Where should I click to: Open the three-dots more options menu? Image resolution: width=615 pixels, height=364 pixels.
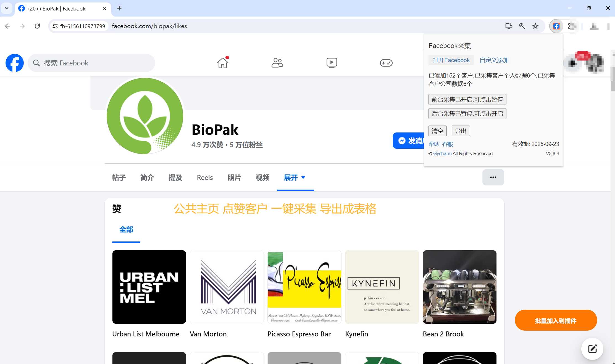coord(493,177)
